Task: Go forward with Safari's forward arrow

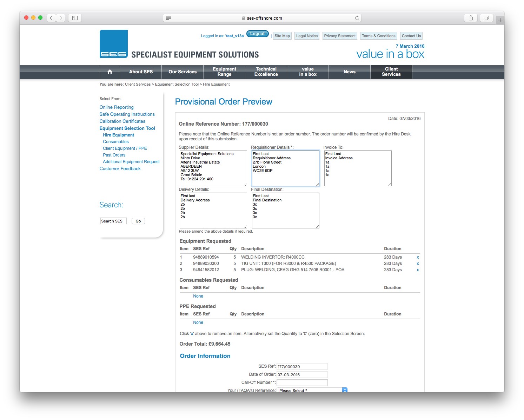Action: click(61, 18)
